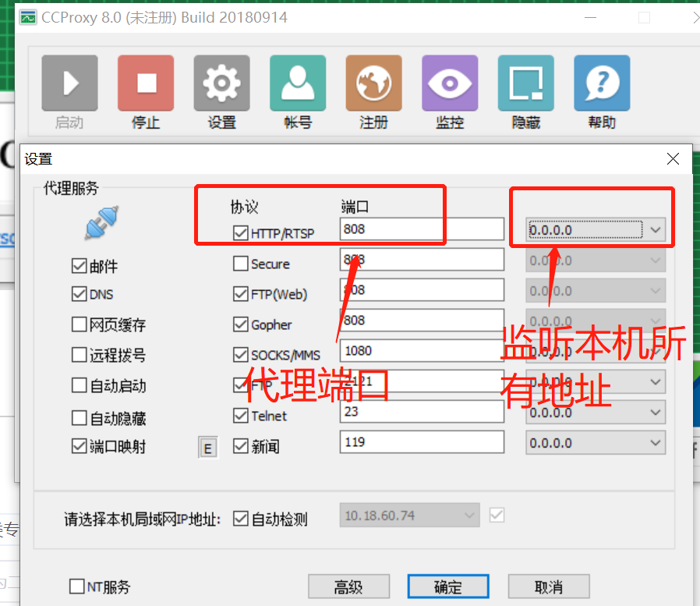The height and width of the screenshot is (606, 700).
Task: Open the 监控 (Monitor) eye icon
Action: pos(450,83)
